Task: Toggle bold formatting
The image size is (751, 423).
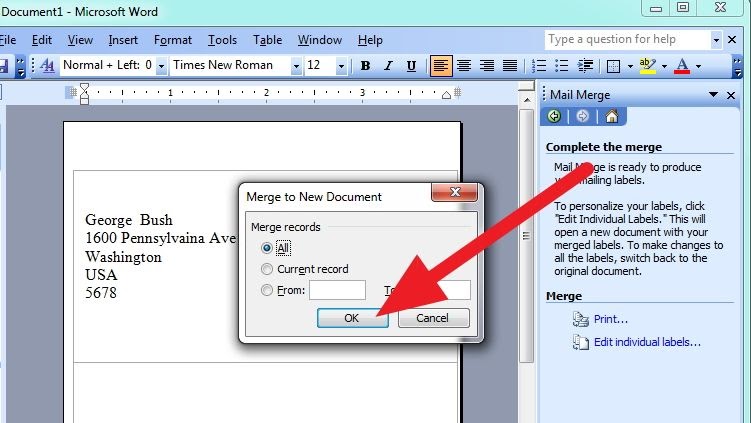Action: [x=365, y=66]
